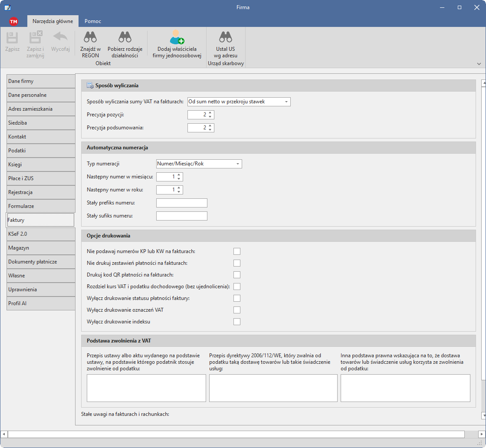Decrease 'Następny numer w roku' value
The height and width of the screenshot is (448, 486).
click(179, 191)
